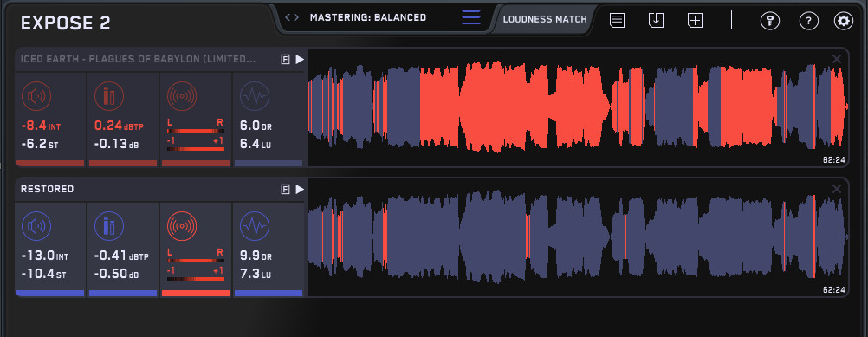Toggle the F filter button on Iced Earth track
Screen dimensions: 868x337
tap(286, 60)
